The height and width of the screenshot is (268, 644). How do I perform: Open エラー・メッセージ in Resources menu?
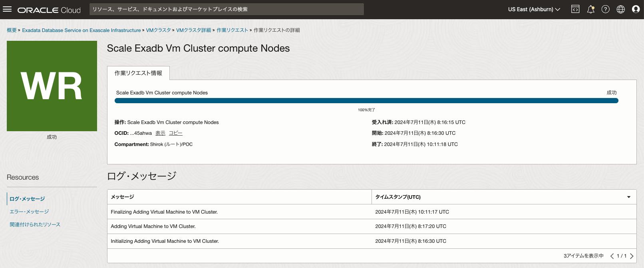(x=29, y=212)
